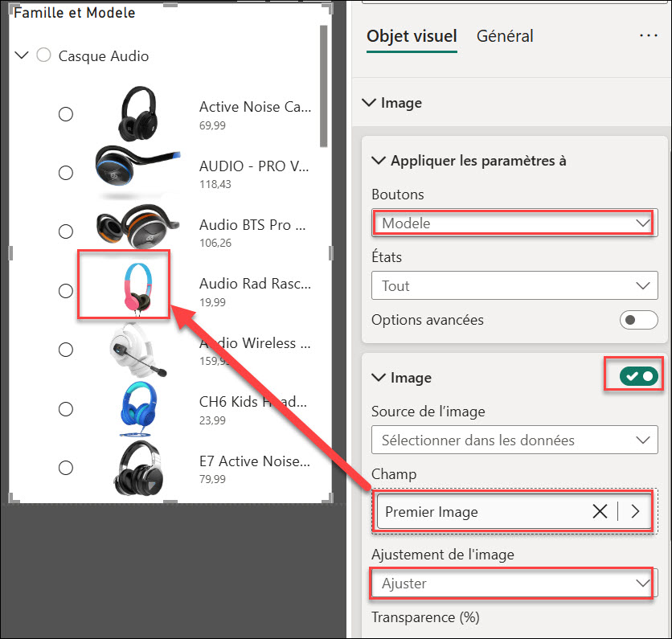Open the Source de l'image dropdown

point(514,440)
